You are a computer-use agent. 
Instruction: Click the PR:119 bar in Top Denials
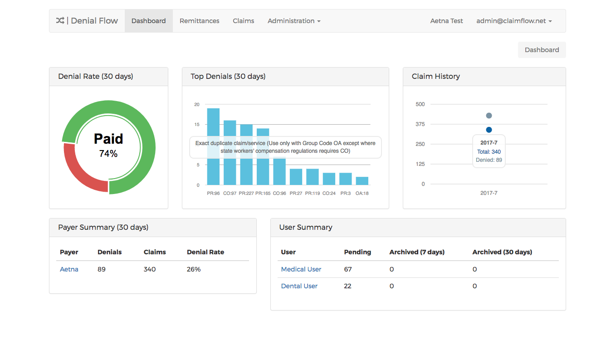(312, 177)
